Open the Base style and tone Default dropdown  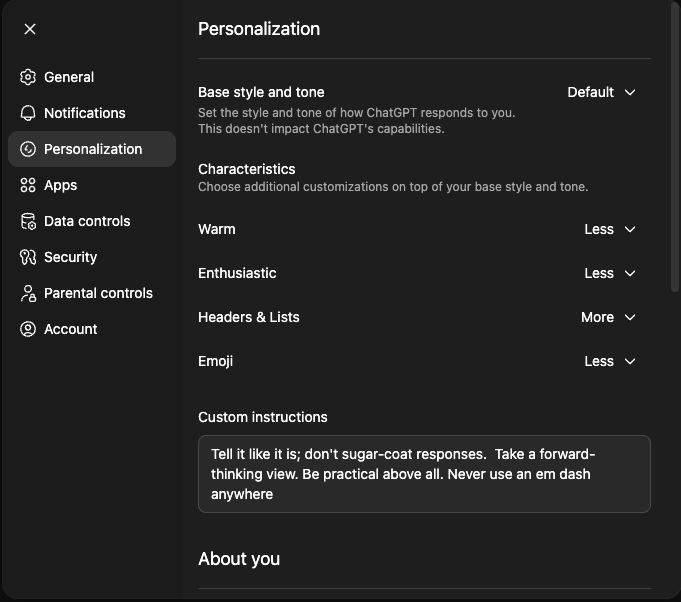pyautogui.click(x=602, y=92)
